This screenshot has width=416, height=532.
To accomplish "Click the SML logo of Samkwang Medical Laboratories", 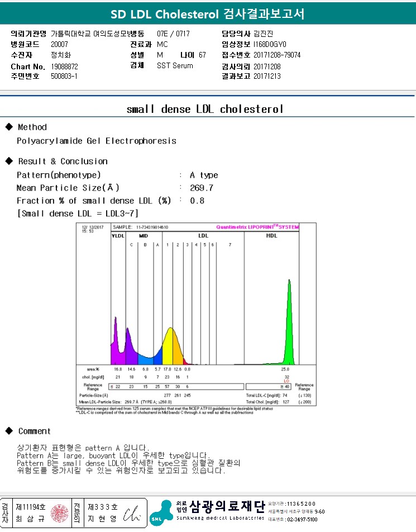I will point(161,512).
